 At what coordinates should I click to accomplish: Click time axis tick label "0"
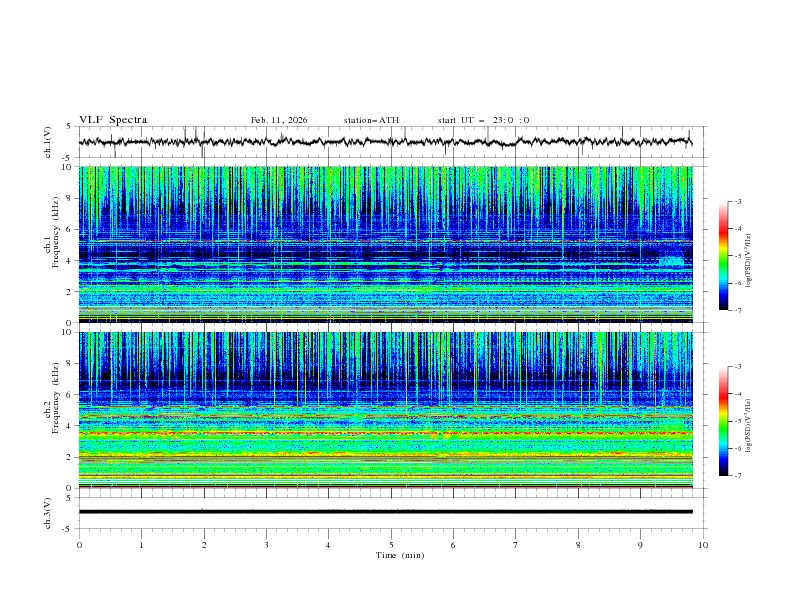(x=79, y=545)
